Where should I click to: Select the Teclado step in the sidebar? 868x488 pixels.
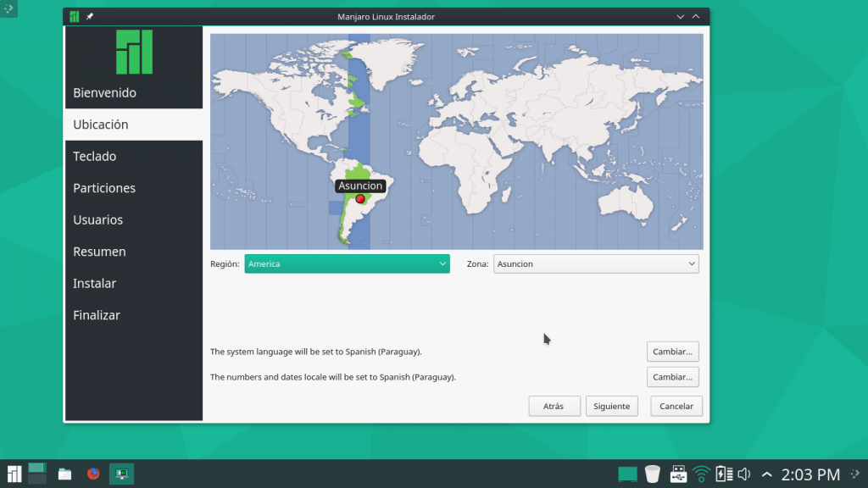click(133, 156)
